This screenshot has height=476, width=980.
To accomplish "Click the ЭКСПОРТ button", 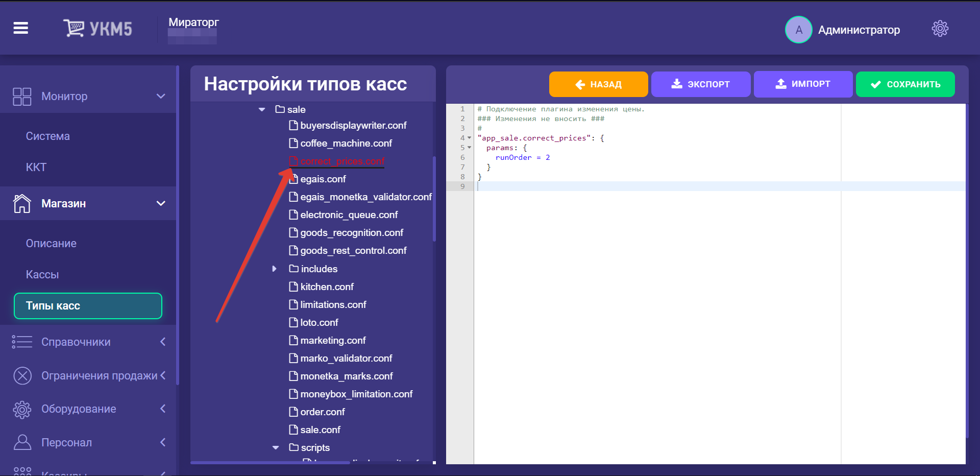I will [x=701, y=84].
